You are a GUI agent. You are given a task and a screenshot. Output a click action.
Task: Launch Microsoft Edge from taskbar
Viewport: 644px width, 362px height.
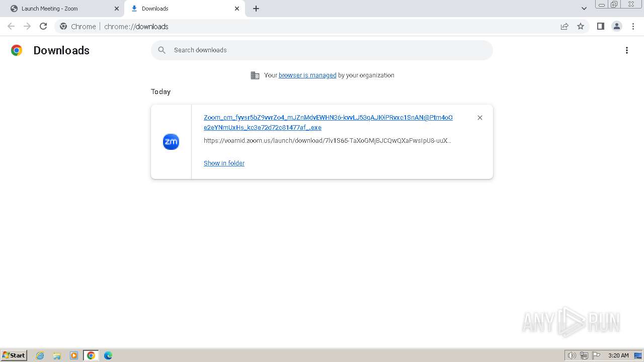(x=108, y=355)
